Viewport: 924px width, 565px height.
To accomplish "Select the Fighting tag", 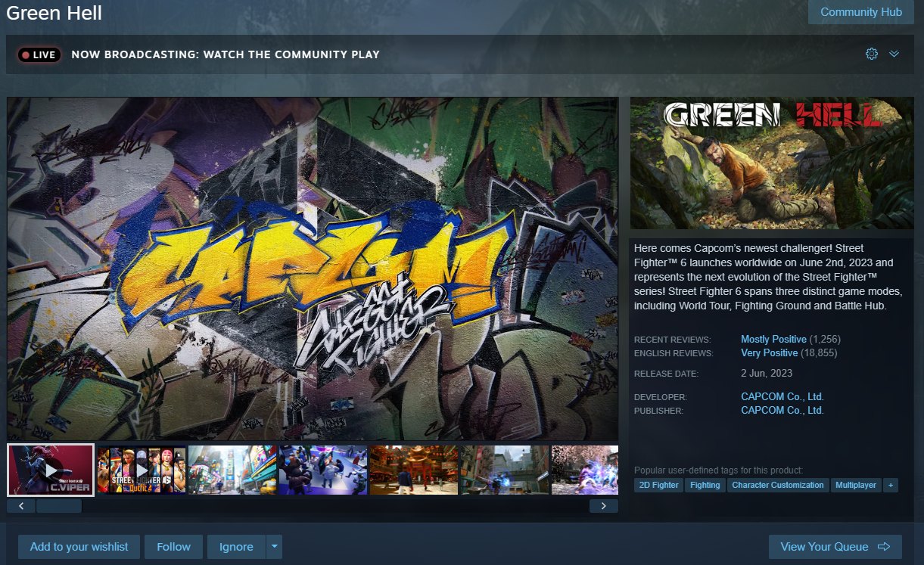I will 705,485.
